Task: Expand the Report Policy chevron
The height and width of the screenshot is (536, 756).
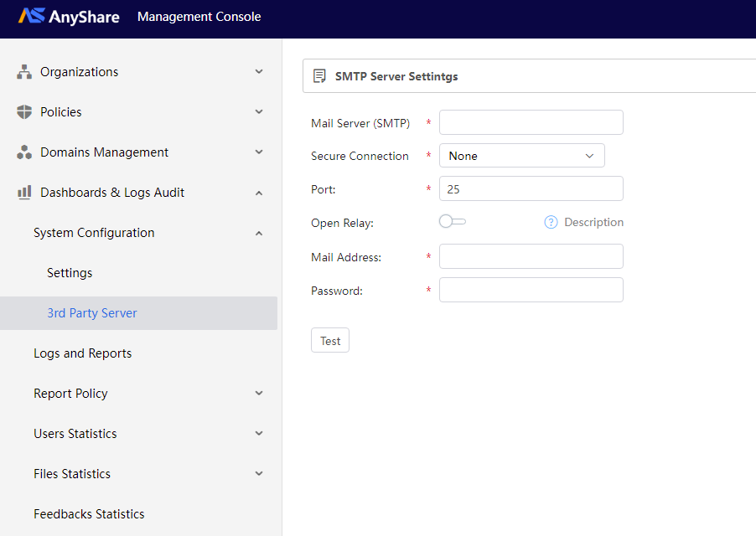Action: tap(259, 393)
